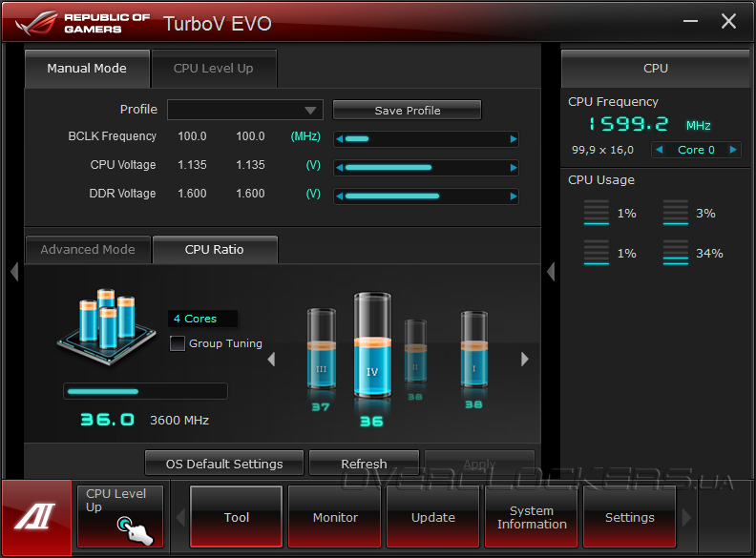Collapse the CPU side panel arrow
Screen dimensions: 756x558
point(551,271)
